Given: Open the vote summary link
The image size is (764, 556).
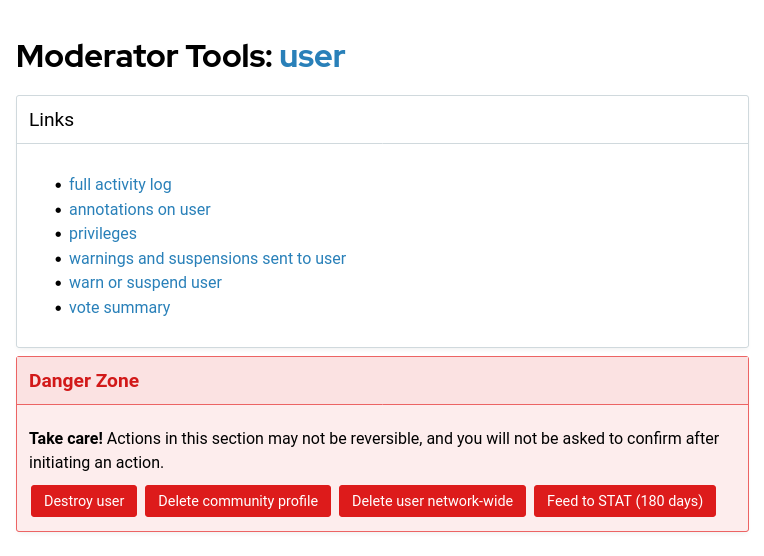Looking at the screenshot, I should 119,308.
